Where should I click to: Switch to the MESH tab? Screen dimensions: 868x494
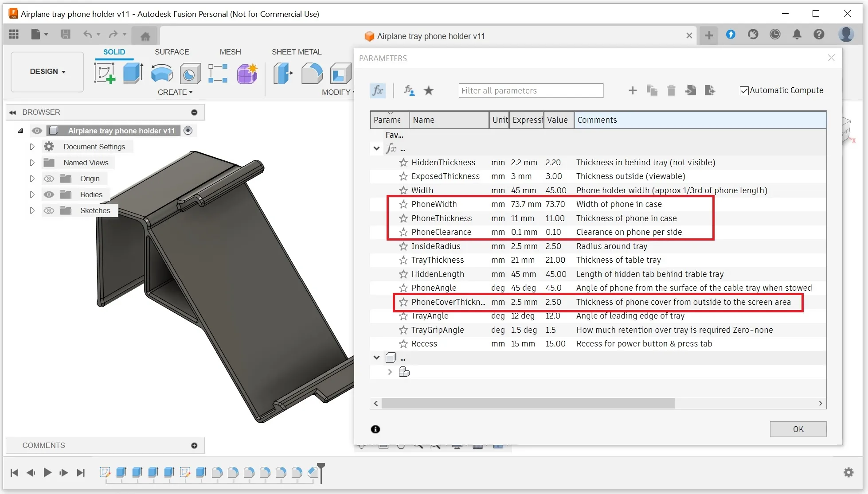231,52
